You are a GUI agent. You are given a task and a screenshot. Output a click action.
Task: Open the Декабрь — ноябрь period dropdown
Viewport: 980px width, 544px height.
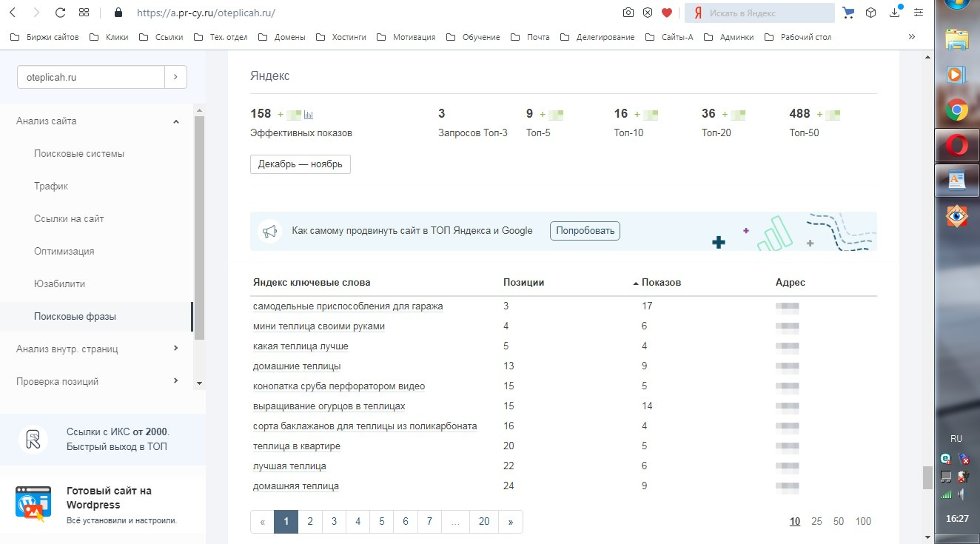301,164
